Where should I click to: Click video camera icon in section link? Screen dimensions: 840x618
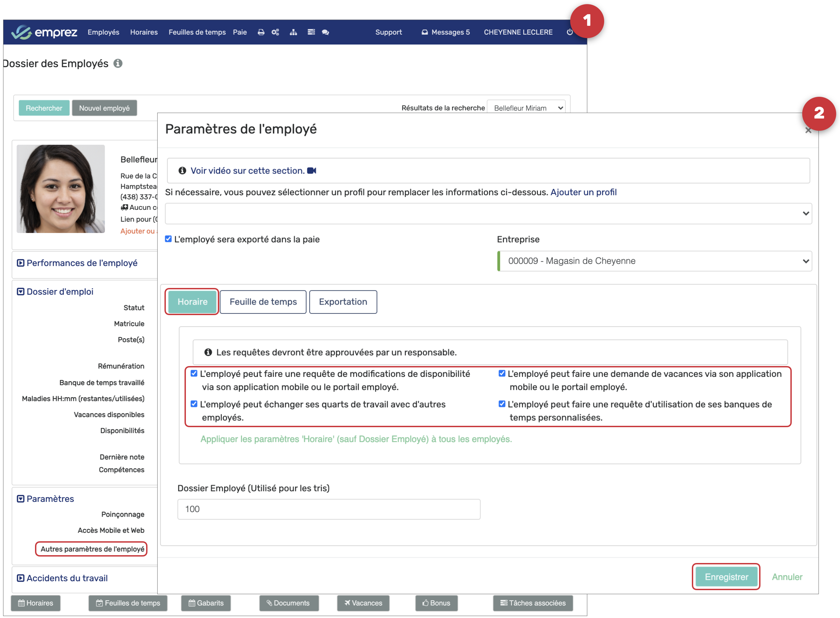312,171
